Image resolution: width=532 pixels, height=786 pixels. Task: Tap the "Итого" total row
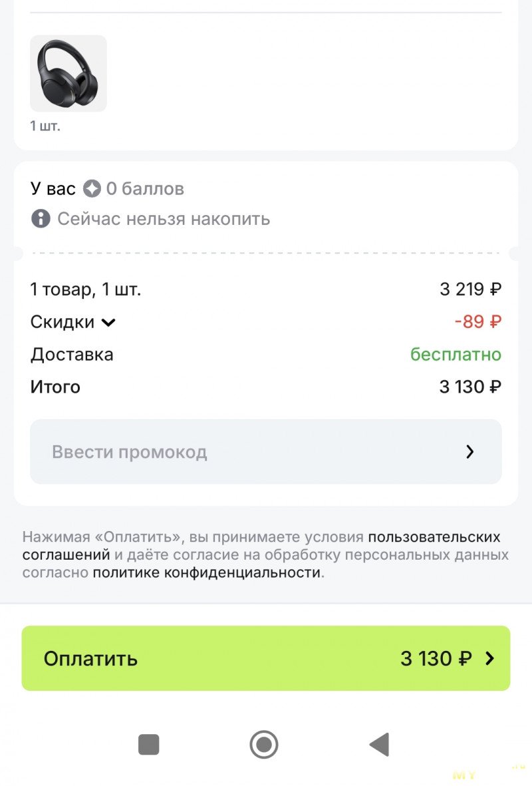pos(265,387)
